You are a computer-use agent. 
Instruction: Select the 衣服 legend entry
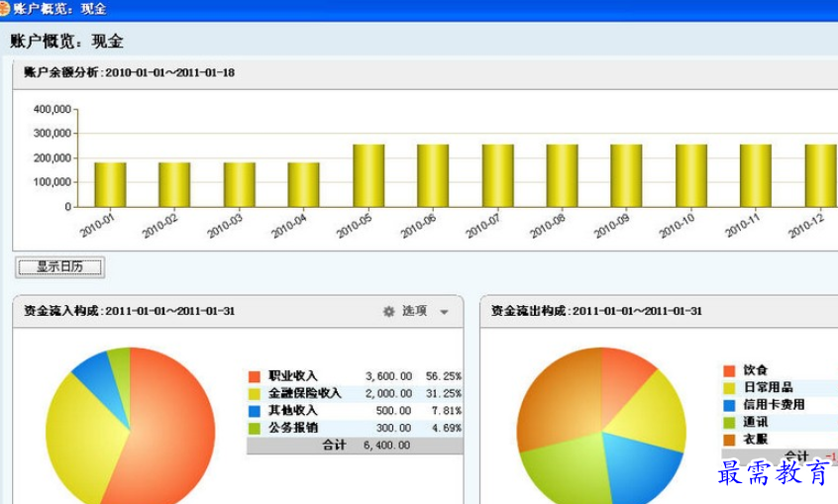pos(756,439)
